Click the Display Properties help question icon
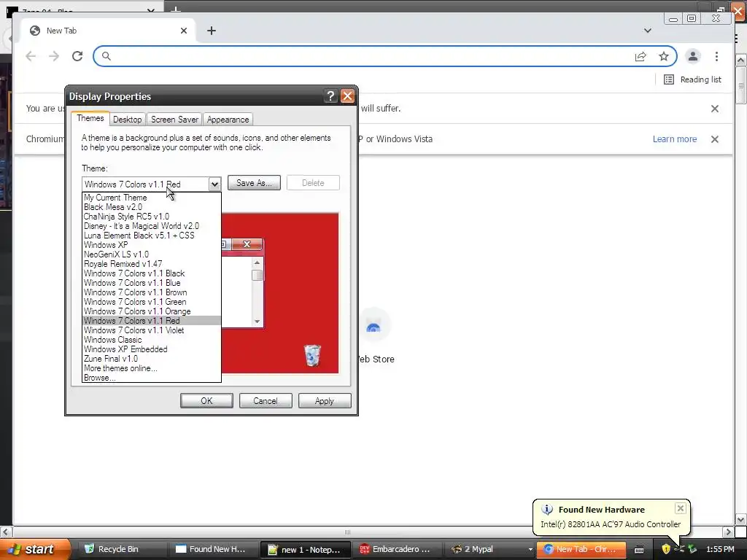Screen dimensions: 747x560 [x=330, y=96]
